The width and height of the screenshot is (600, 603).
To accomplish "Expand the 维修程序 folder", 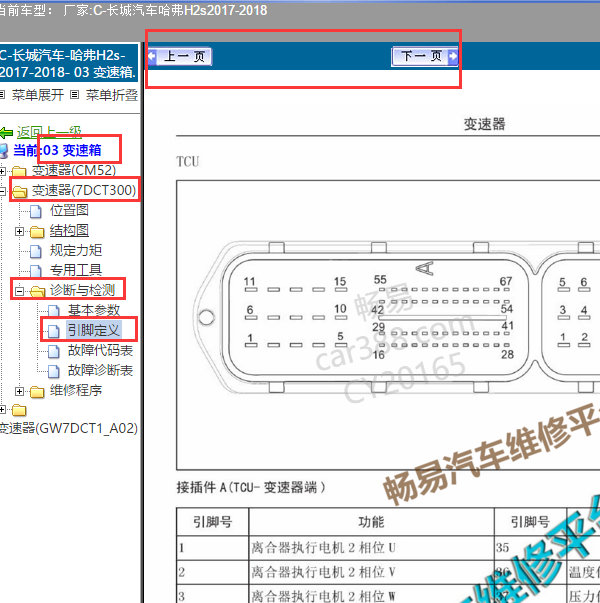I will click(19, 391).
